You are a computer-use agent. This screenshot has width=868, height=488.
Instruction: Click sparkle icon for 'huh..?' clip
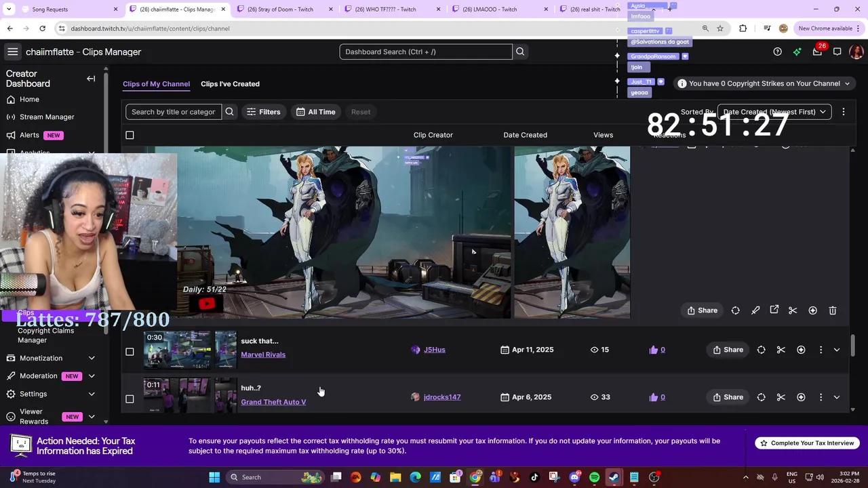click(x=801, y=397)
